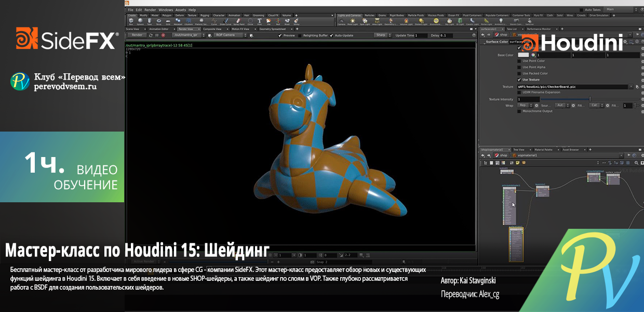Open the Base Color picker wheel icon

[x=533, y=55]
